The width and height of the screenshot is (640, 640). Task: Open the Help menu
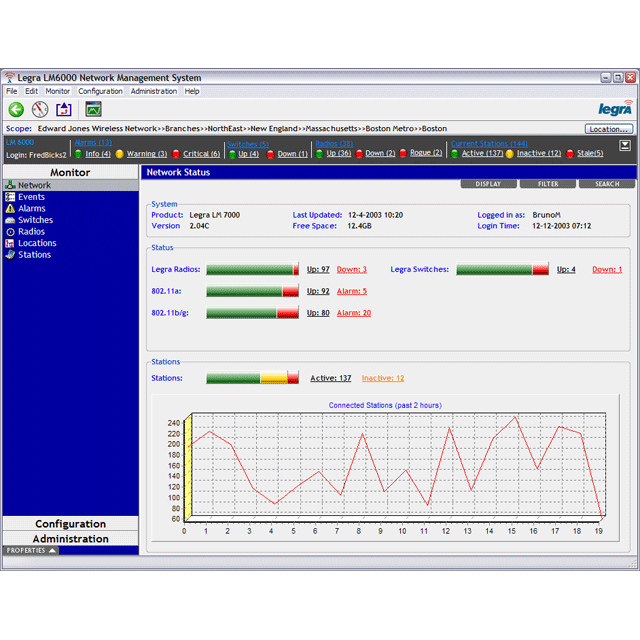192,91
